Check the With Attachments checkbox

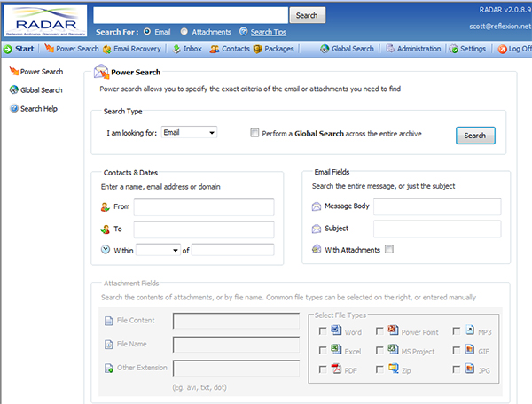[389, 249]
